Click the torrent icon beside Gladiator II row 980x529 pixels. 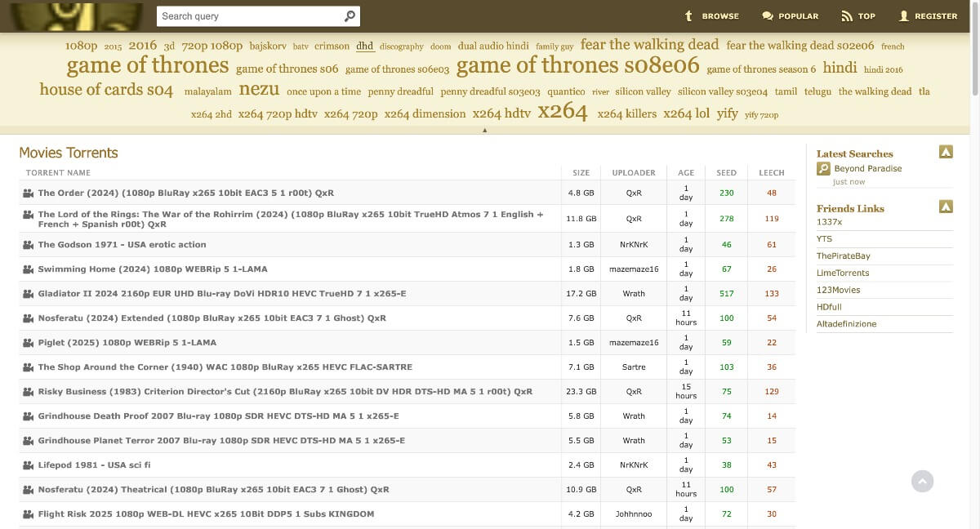tap(27, 293)
